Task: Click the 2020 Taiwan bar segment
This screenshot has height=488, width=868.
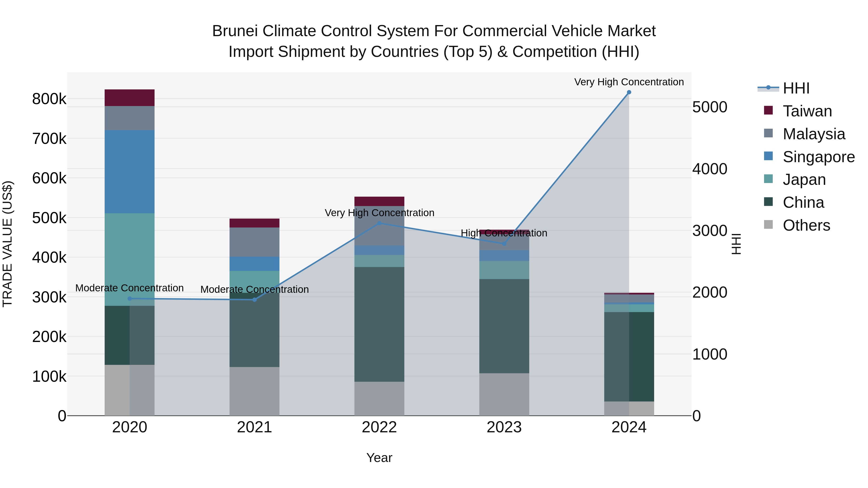Action: (130, 98)
